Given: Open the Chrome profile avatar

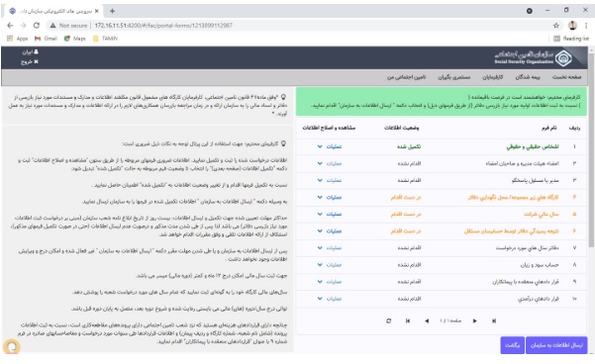Looking at the screenshot, I should [x=572, y=26].
